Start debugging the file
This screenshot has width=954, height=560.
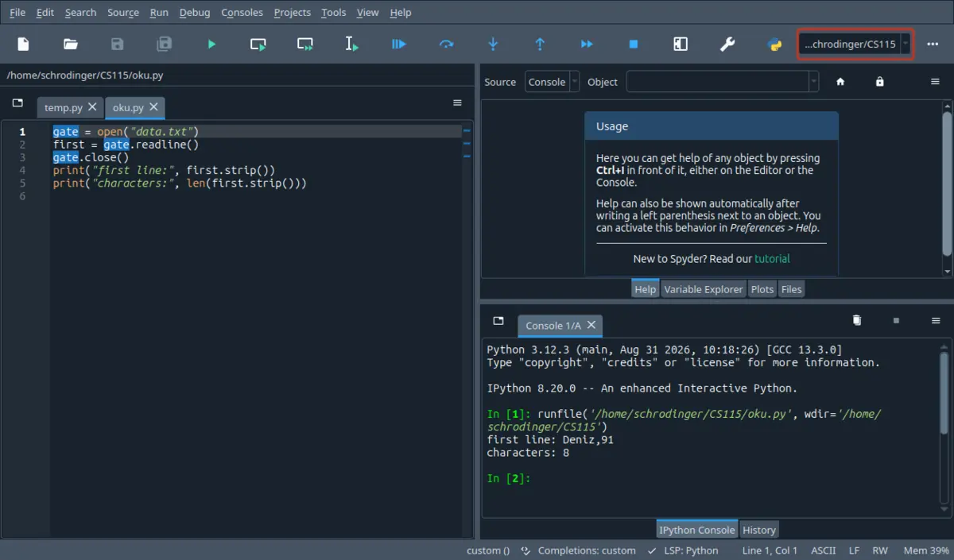(x=399, y=44)
